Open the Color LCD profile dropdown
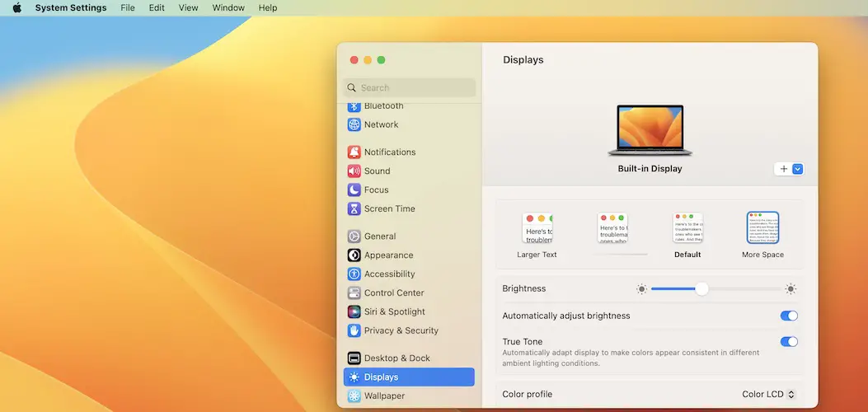The width and height of the screenshot is (868, 412). [x=768, y=395]
